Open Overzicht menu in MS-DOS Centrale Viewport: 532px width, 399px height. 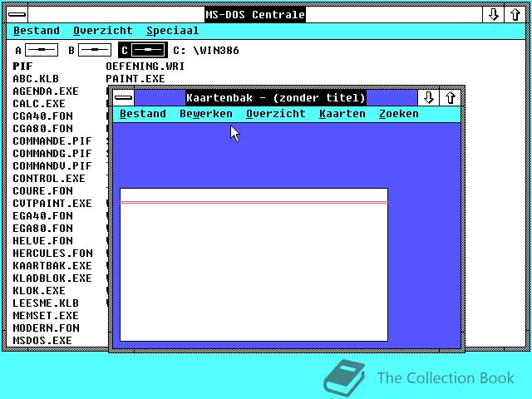coord(103,31)
